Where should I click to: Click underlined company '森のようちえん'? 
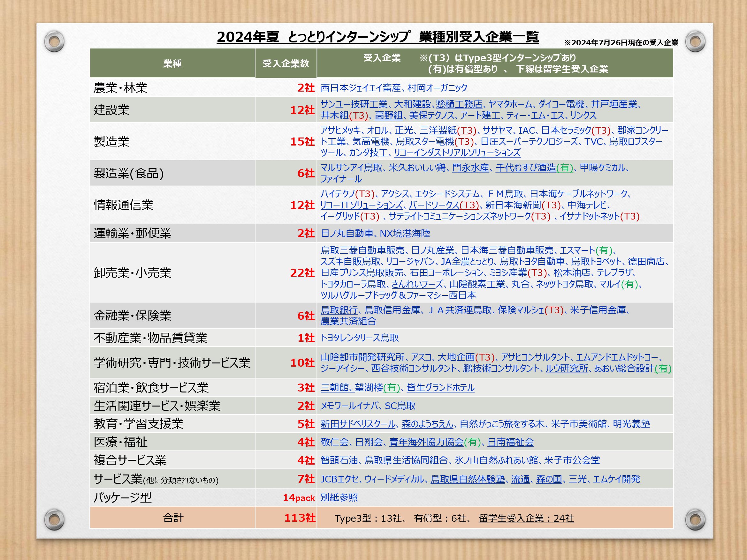428,424
